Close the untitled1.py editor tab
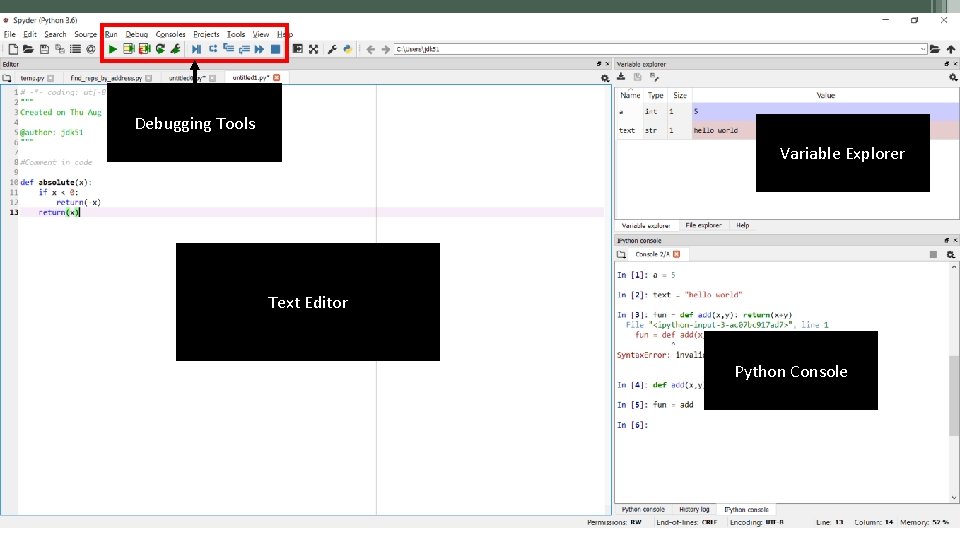 pyautogui.click(x=277, y=78)
